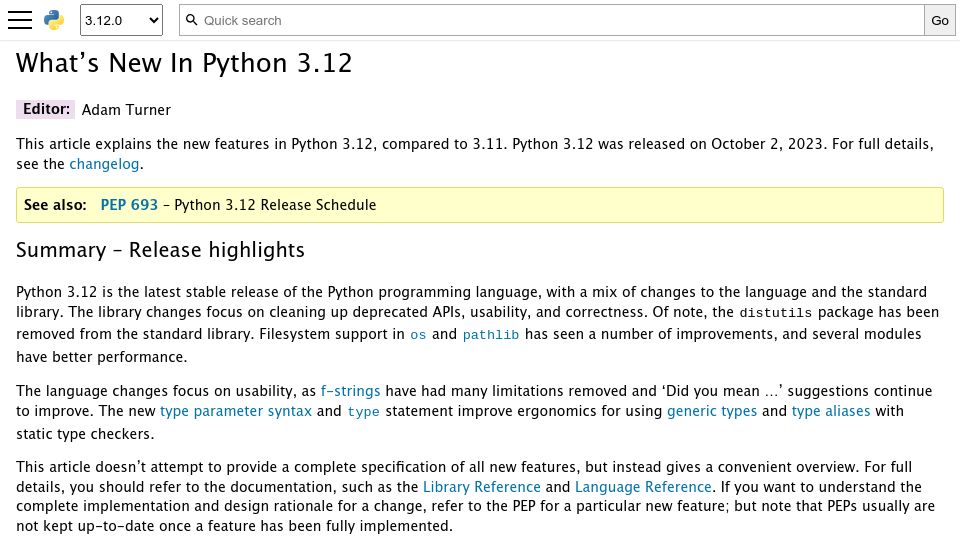Click the Python logo icon
The image size is (960, 540).
[54, 20]
